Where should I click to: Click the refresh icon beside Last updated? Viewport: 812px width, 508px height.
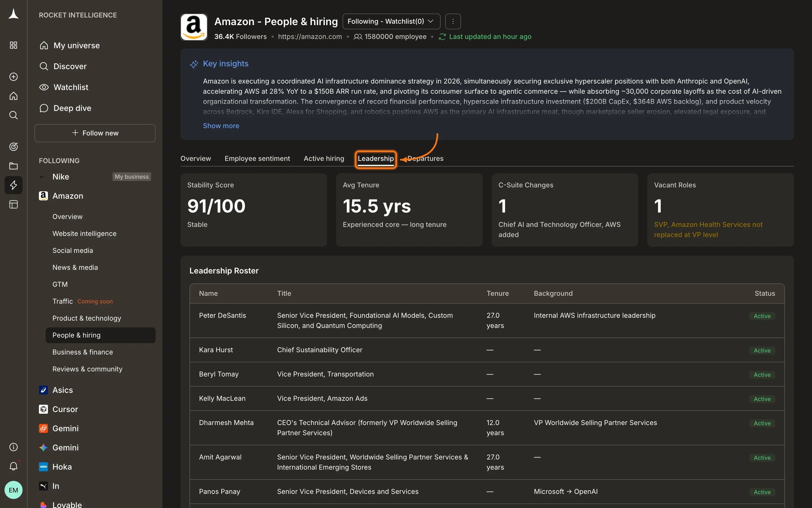[442, 37]
